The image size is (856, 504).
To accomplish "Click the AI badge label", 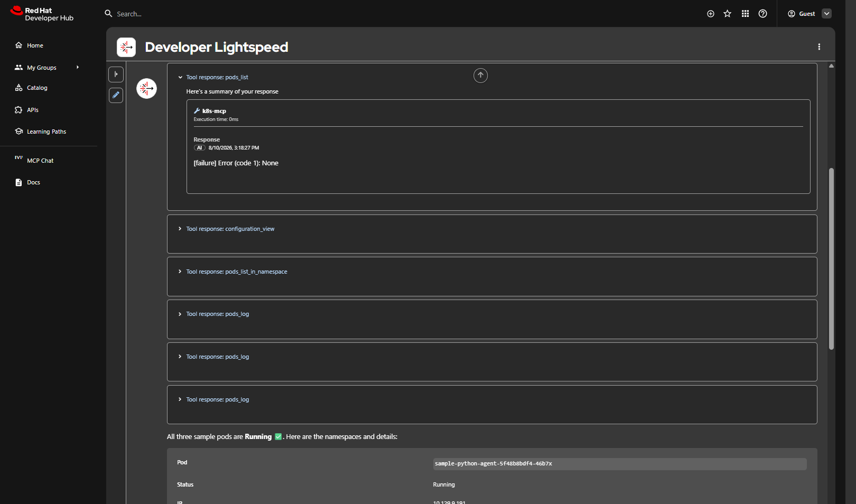I will [x=199, y=148].
